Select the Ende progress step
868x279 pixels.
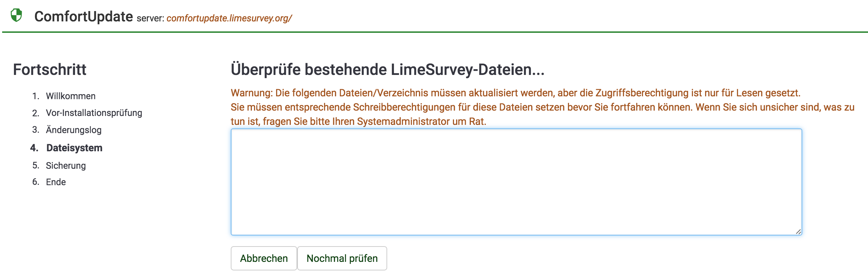pyautogui.click(x=56, y=182)
